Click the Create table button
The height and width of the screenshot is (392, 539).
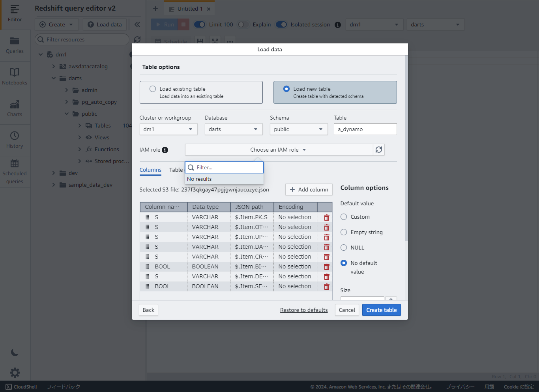coord(381,310)
